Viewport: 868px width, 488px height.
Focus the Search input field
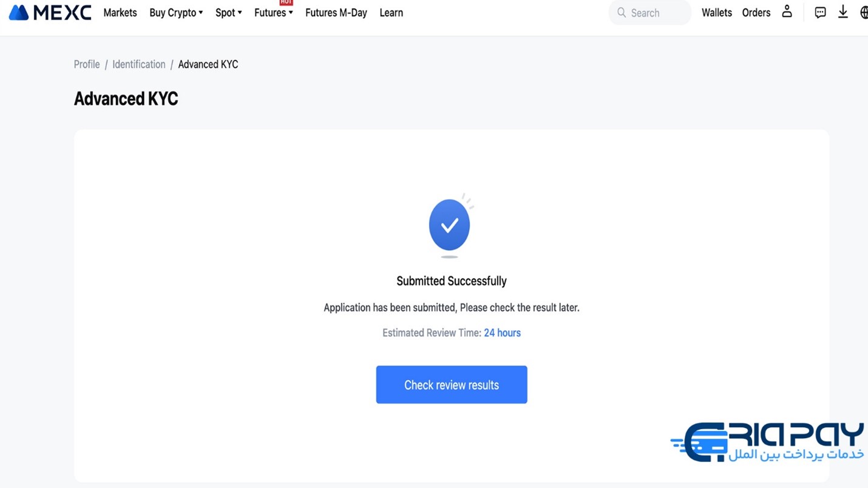tap(650, 13)
